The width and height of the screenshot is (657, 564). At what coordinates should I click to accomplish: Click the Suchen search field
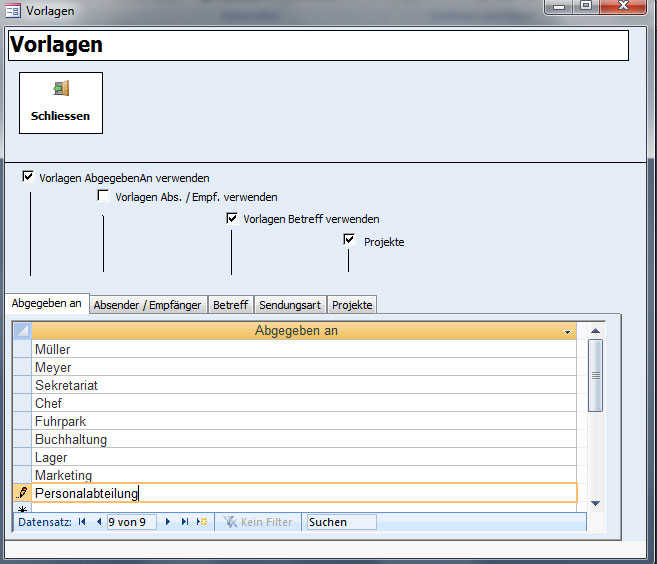[x=341, y=522]
